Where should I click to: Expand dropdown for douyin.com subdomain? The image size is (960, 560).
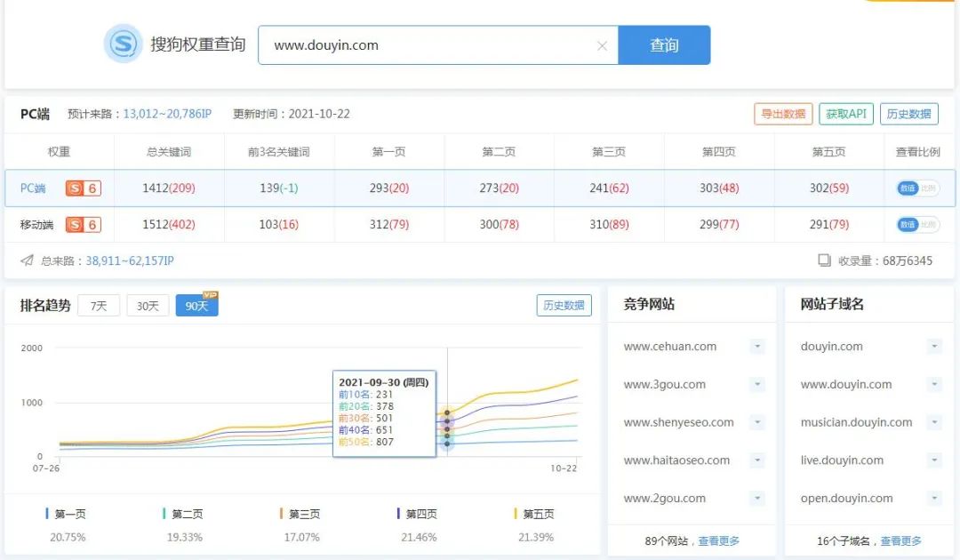click(x=934, y=347)
